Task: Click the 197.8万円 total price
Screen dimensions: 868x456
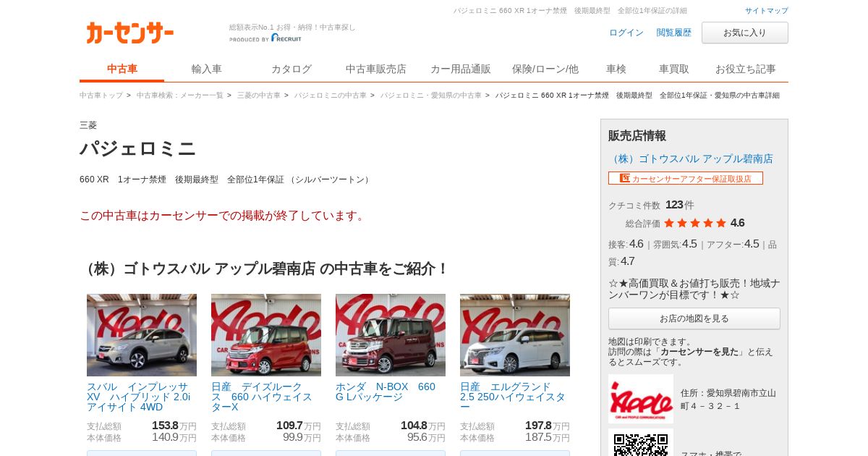Action: point(547,426)
